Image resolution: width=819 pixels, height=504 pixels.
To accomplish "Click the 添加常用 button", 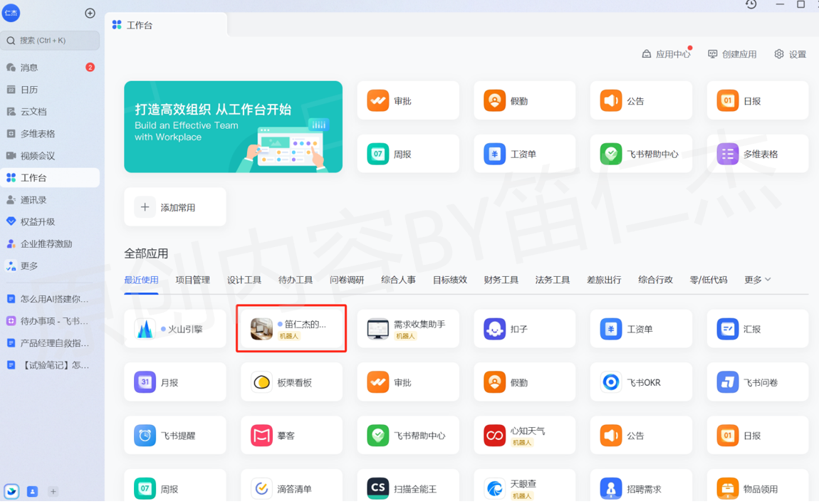I will click(x=175, y=207).
